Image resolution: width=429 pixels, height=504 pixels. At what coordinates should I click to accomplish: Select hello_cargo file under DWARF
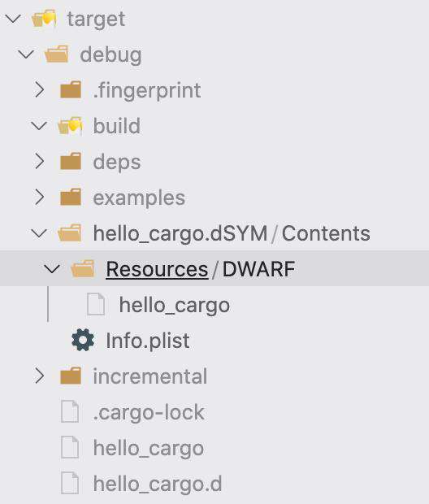click(x=175, y=305)
